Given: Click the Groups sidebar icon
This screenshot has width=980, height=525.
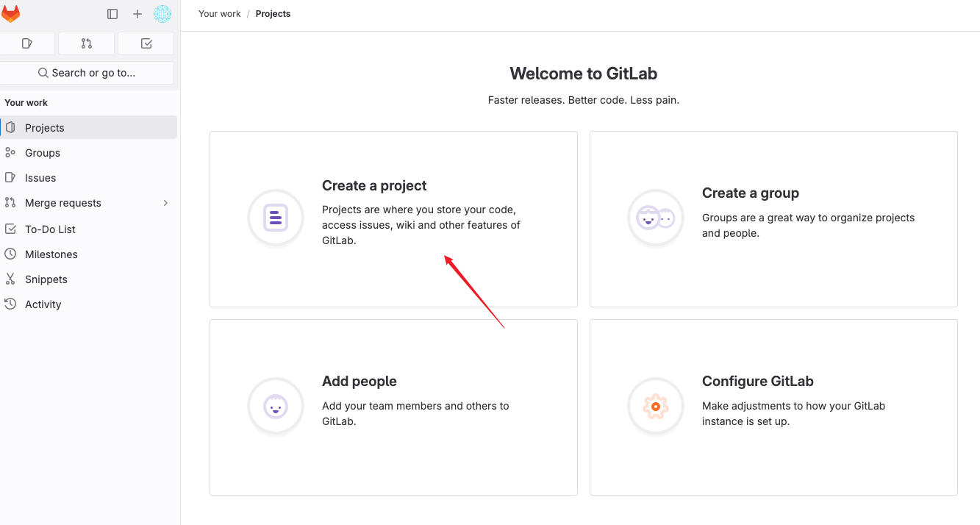Looking at the screenshot, I should tap(10, 153).
